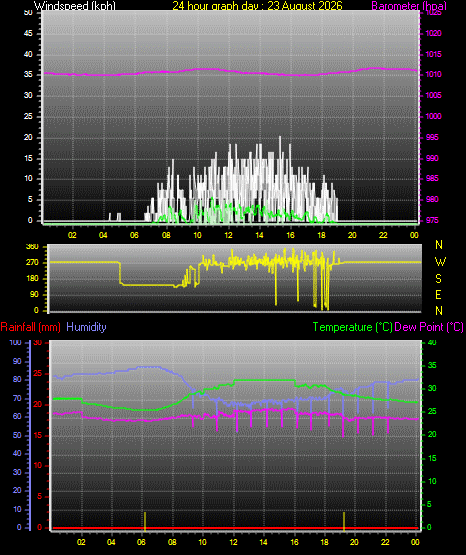The height and width of the screenshot is (555, 466).
Task: Select the 990 barometer scale value
Action: [432, 158]
